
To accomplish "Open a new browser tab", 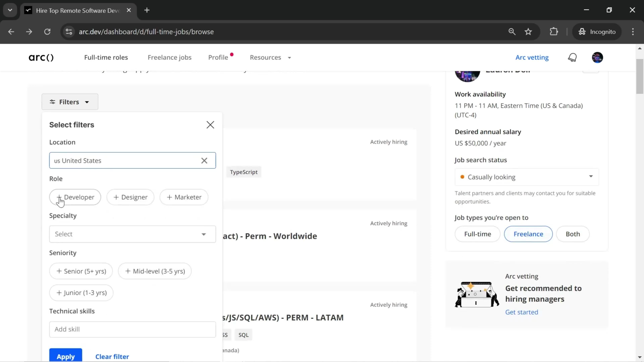I will pos(147,10).
